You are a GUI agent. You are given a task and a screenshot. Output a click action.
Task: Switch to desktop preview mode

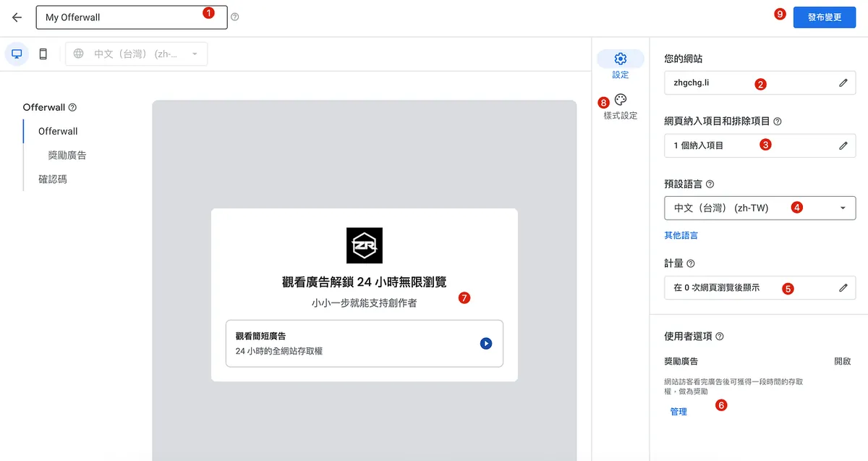17,54
